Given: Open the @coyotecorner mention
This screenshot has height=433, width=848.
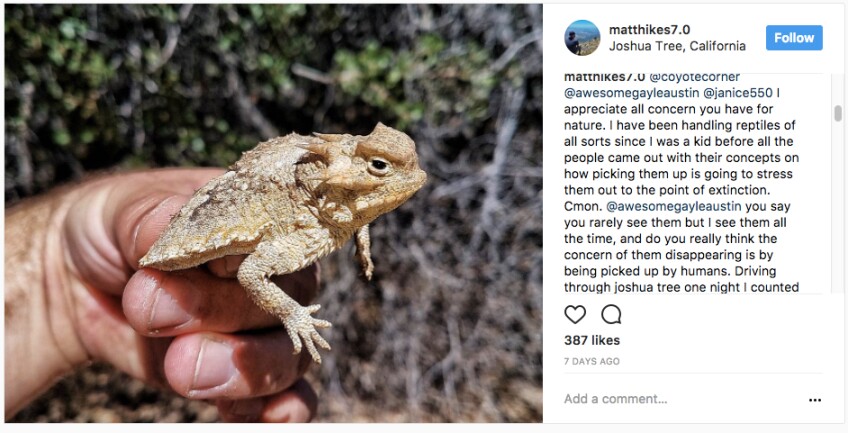Looking at the screenshot, I should 695,77.
